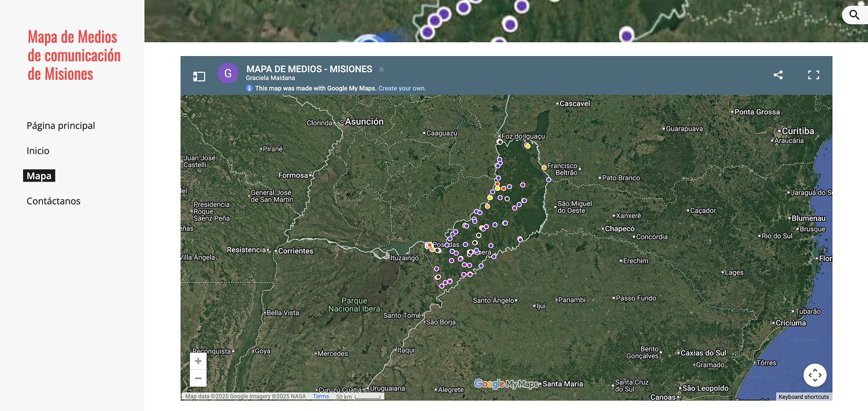Open the pan compass control bottom right
Screen dimensions: 868x411
tap(815, 375)
